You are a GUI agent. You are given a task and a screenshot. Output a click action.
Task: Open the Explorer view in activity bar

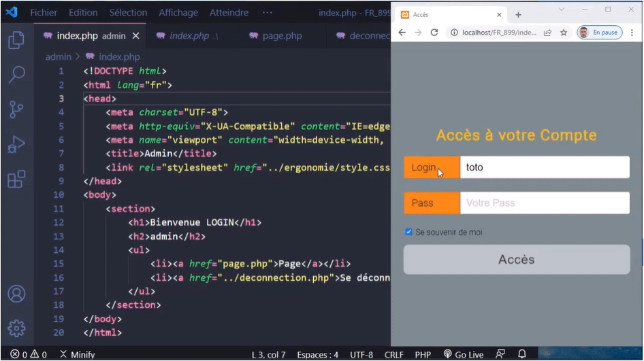pos(16,40)
